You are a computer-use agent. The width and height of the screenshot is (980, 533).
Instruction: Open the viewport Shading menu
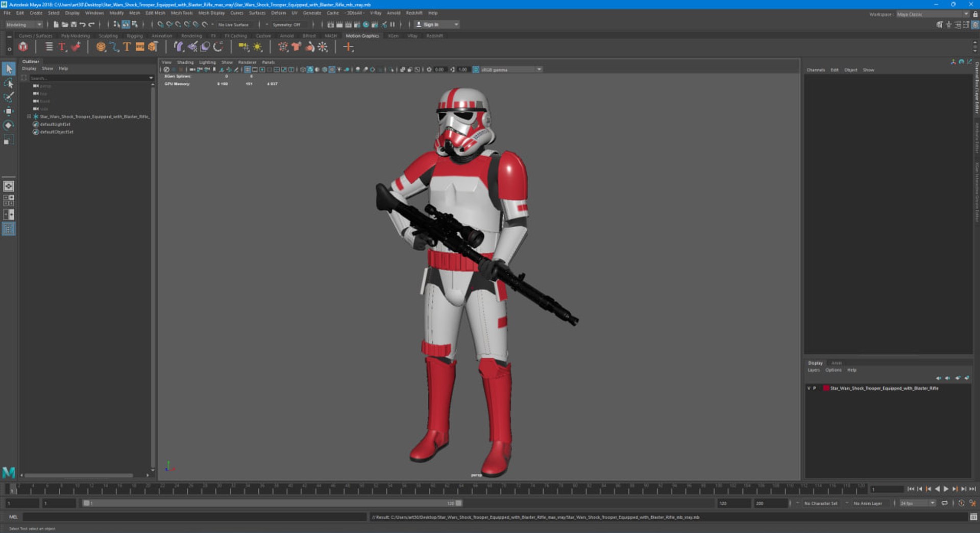tap(185, 62)
